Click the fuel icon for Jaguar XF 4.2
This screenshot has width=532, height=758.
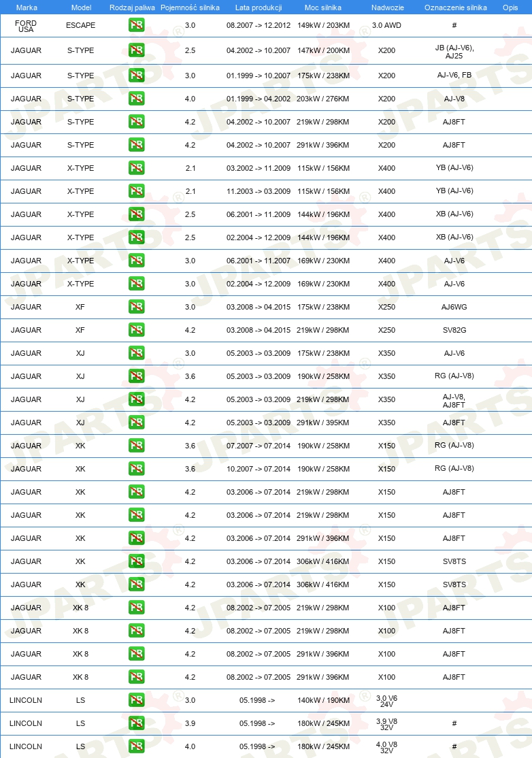point(137,330)
